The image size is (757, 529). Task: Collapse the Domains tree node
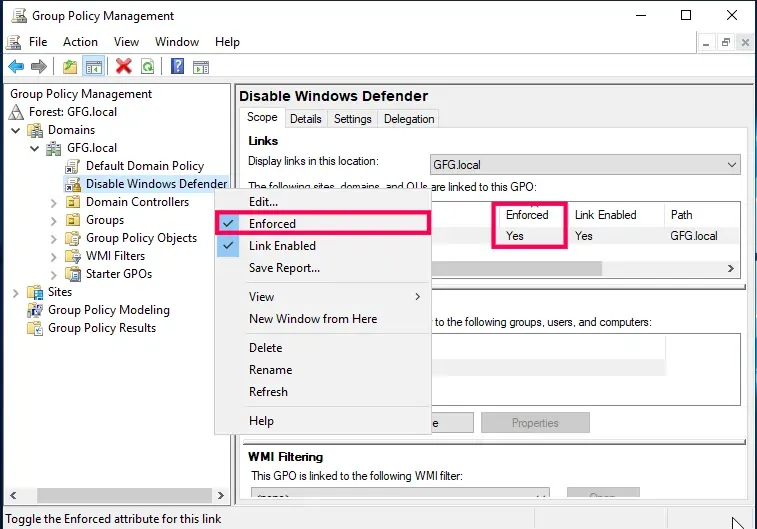[x=16, y=130]
